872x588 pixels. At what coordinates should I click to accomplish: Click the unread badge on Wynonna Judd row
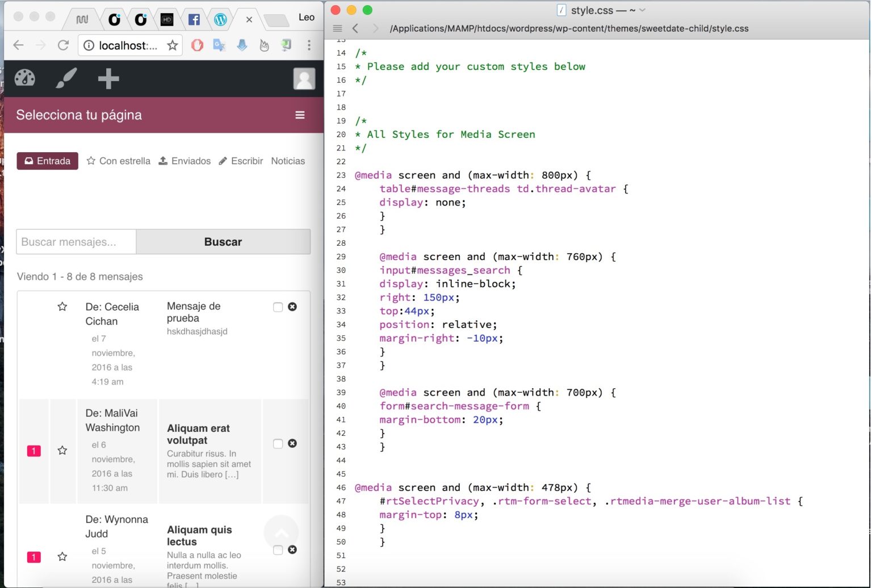pos(34,557)
